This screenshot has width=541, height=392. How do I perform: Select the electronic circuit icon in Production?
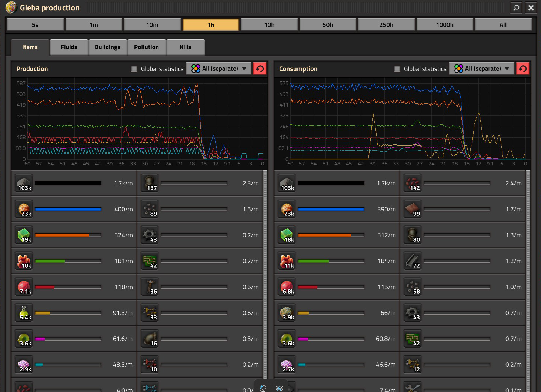pyautogui.click(x=150, y=261)
